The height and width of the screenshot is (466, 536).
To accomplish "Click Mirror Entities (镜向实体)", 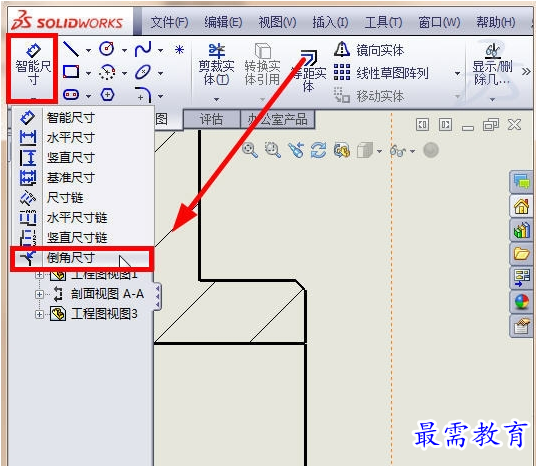I will (369, 50).
